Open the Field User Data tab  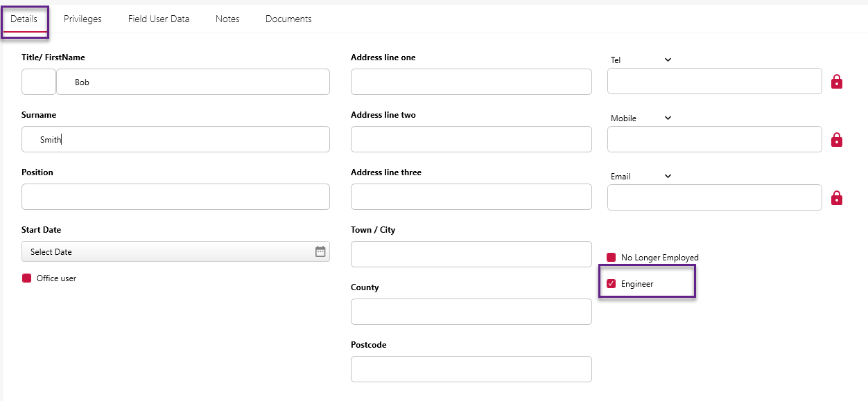tap(158, 19)
